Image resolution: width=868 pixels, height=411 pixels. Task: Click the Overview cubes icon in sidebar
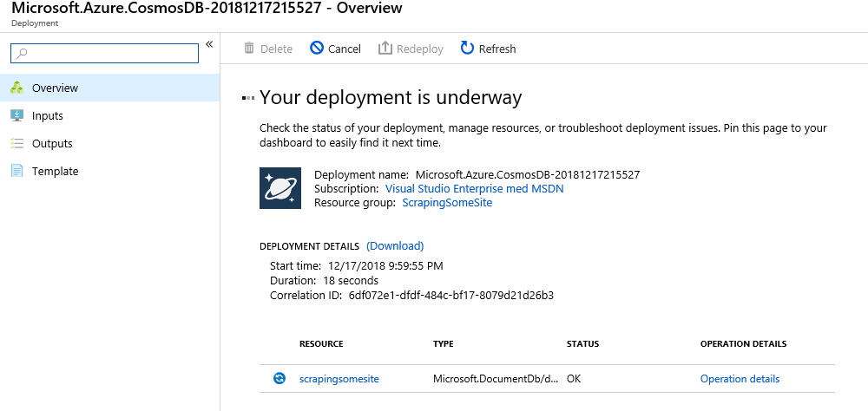(x=17, y=88)
